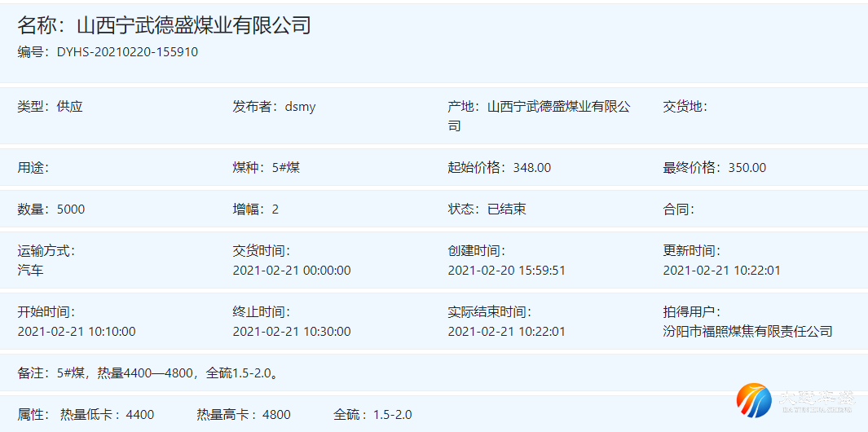The height and width of the screenshot is (432, 868).
Task: Click the delivery time 2021-02-21 00:00:00
Action: [292, 270]
